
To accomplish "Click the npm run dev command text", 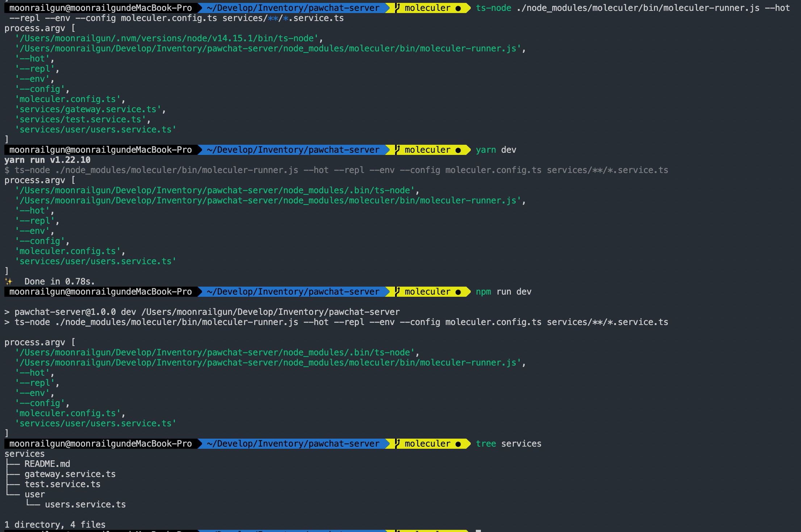I will 503,292.
